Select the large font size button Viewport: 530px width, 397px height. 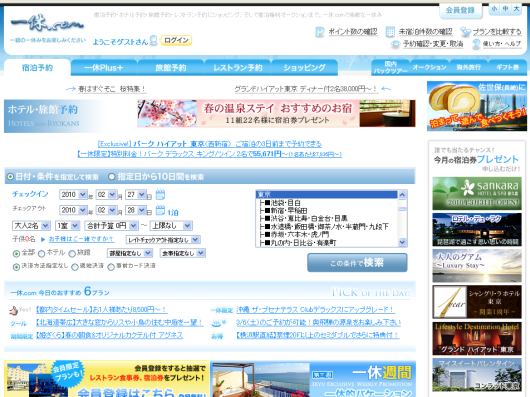coord(516,9)
